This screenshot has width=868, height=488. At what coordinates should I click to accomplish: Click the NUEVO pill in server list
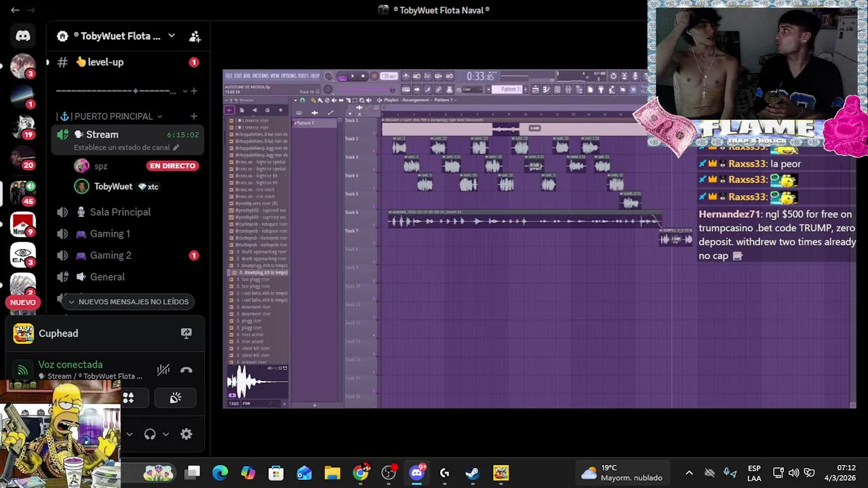click(x=22, y=302)
